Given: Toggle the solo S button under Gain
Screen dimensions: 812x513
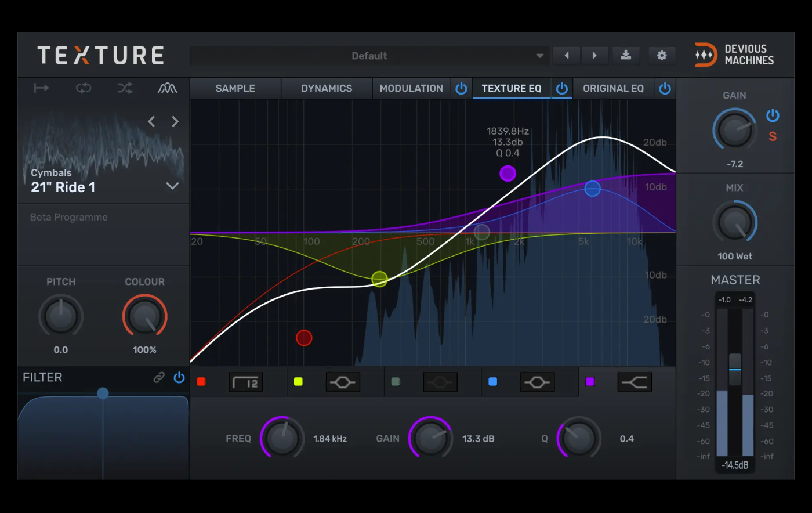Looking at the screenshot, I should point(773,137).
